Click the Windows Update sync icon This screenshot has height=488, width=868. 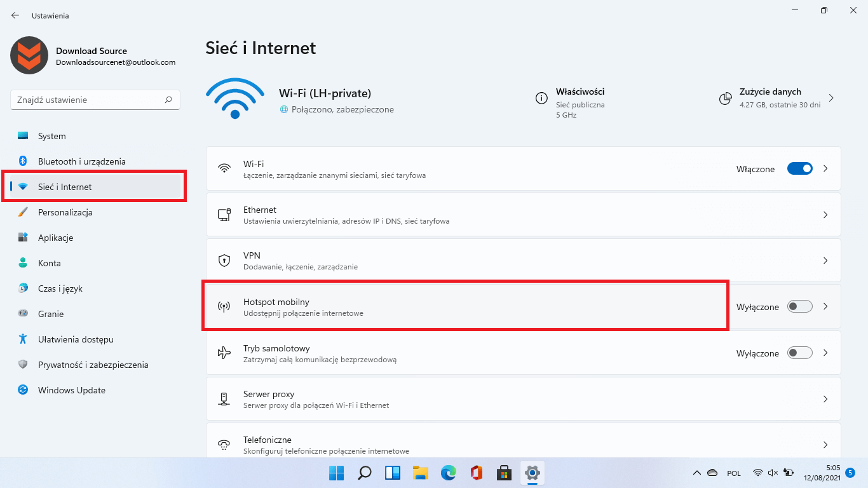click(23, 390)
